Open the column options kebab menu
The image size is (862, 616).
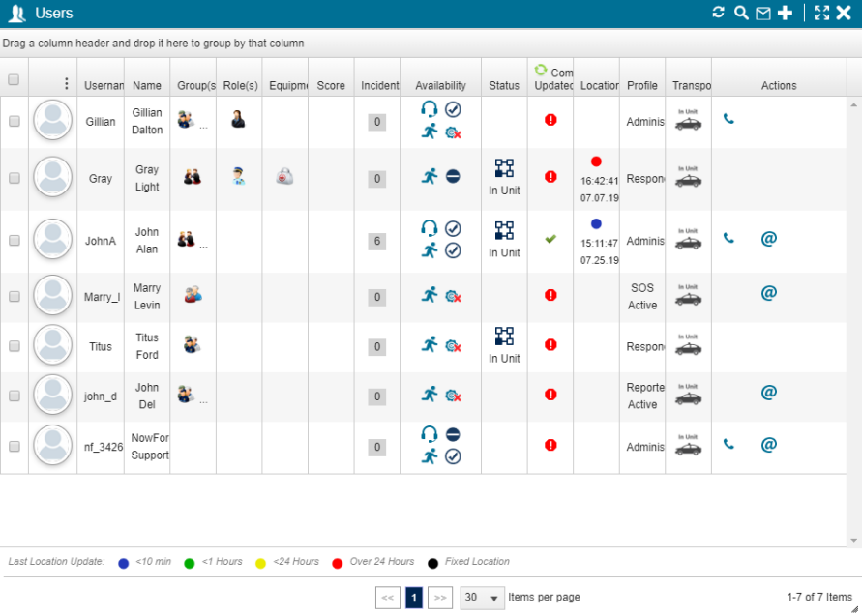(x=66, y=84)
